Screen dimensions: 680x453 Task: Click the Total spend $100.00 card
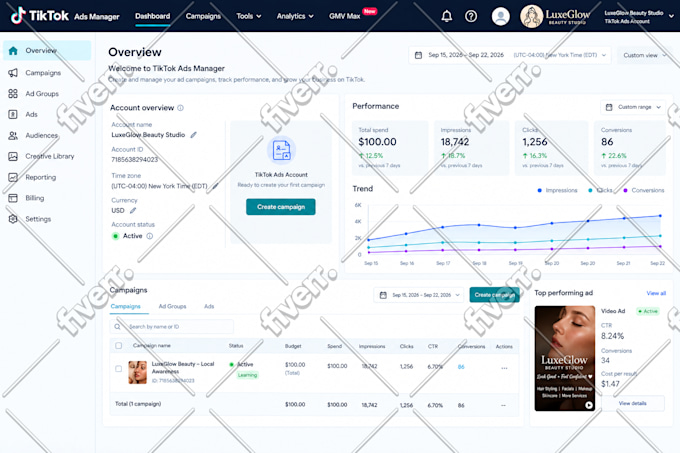[x=390, y=148]
